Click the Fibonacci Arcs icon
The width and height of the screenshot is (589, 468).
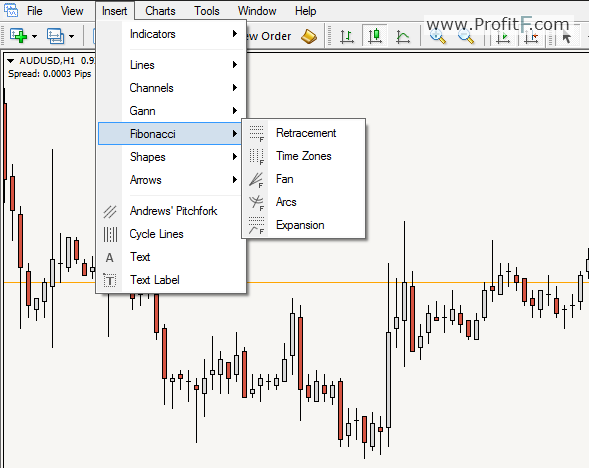pos(257,202)
